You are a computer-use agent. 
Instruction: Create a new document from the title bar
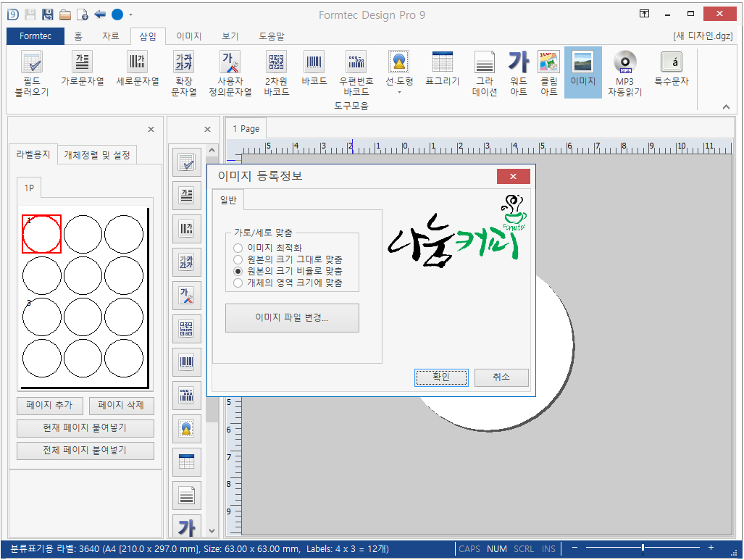pos(83,14)
